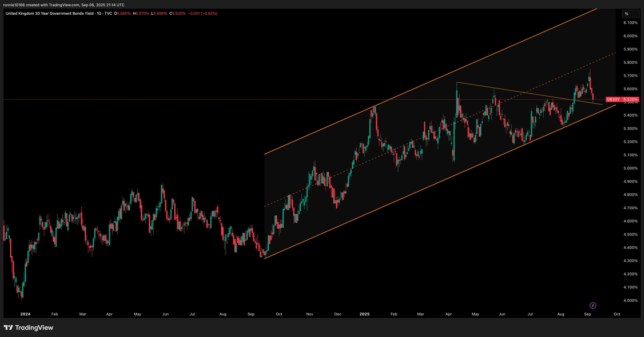Click the TradingView wordmark text at bottom
644x337 pixels.
click(34, 327)
